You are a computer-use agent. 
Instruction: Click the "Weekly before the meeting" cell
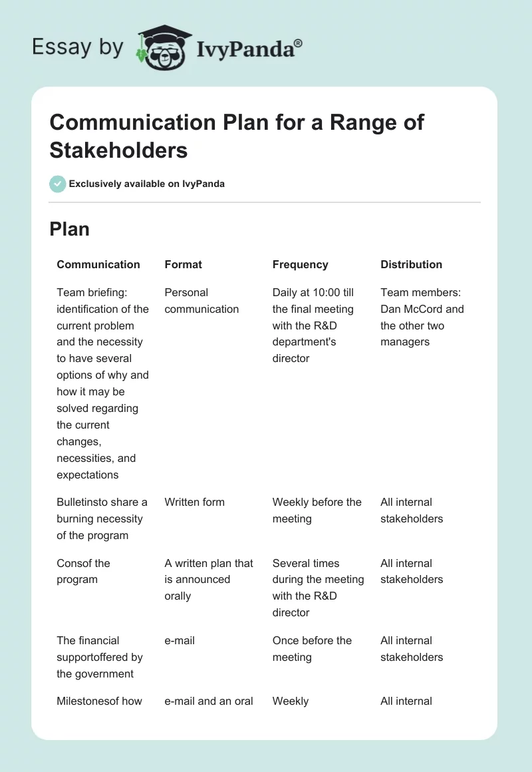coord(317,510)
